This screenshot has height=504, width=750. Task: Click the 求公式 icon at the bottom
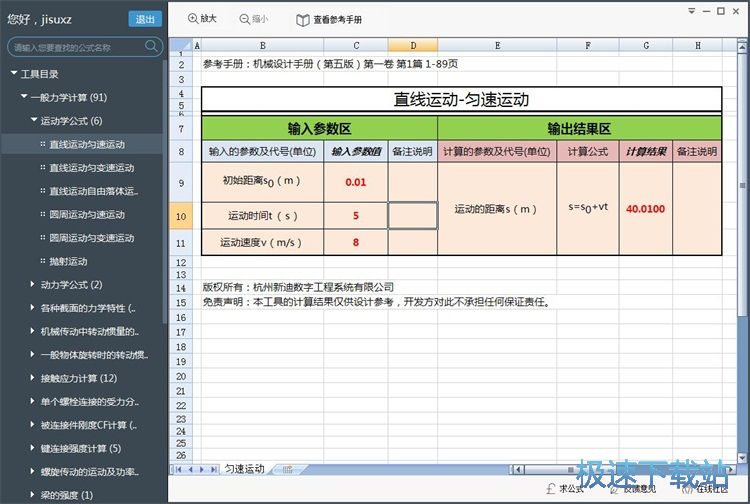(x=551, y=489)
